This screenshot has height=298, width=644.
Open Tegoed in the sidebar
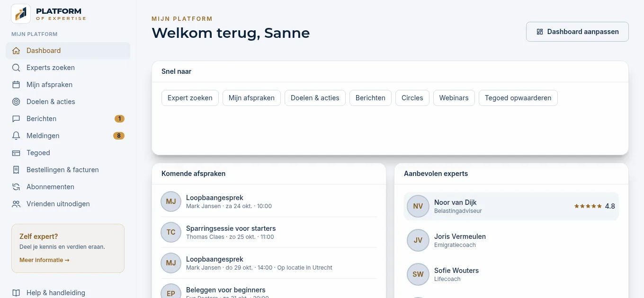(x=68, y=153)
